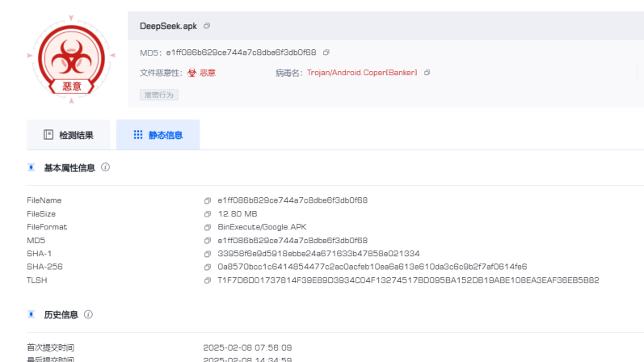Click the FileName value e1ff086b...

[293, 200]
